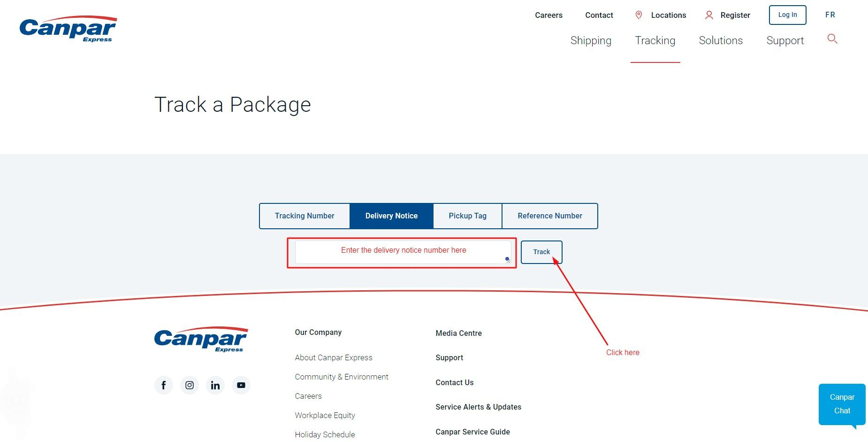Open the Contact link in header

tap(599, 15)
